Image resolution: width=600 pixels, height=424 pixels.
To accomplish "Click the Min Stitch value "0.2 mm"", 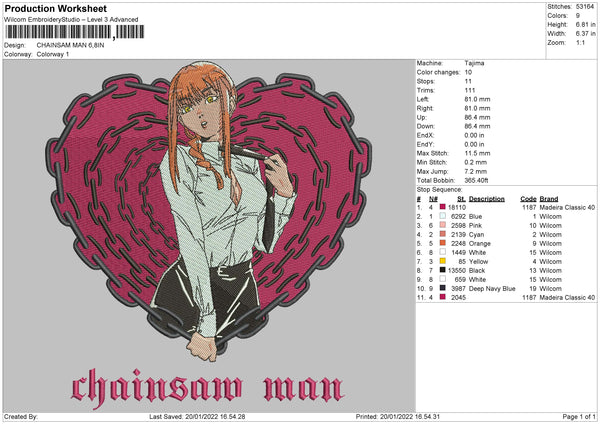I will click(476, 162).
